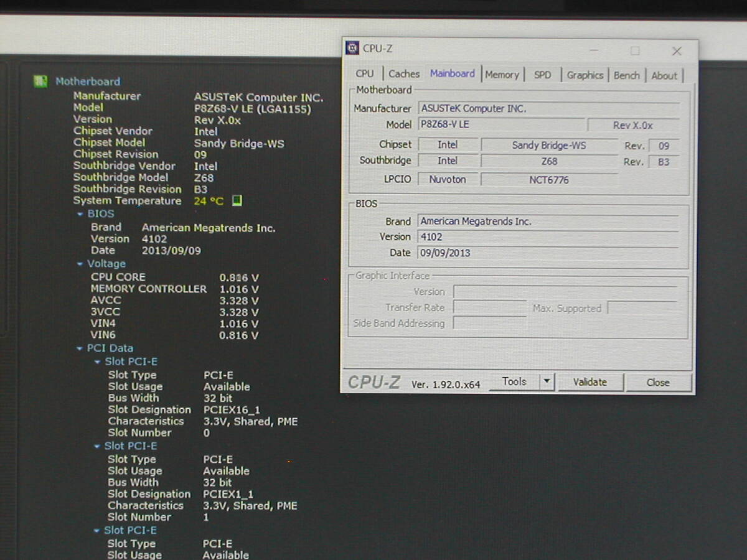
Task: Switch to the Bench tab
Action: (626, 75)
